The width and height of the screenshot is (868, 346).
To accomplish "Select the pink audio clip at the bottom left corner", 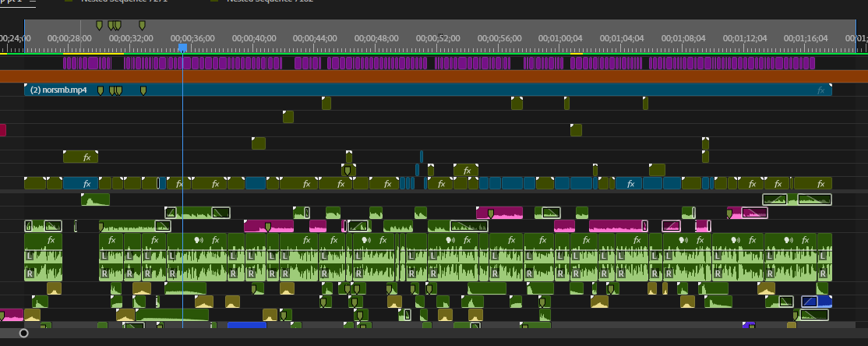I will 11,315.
